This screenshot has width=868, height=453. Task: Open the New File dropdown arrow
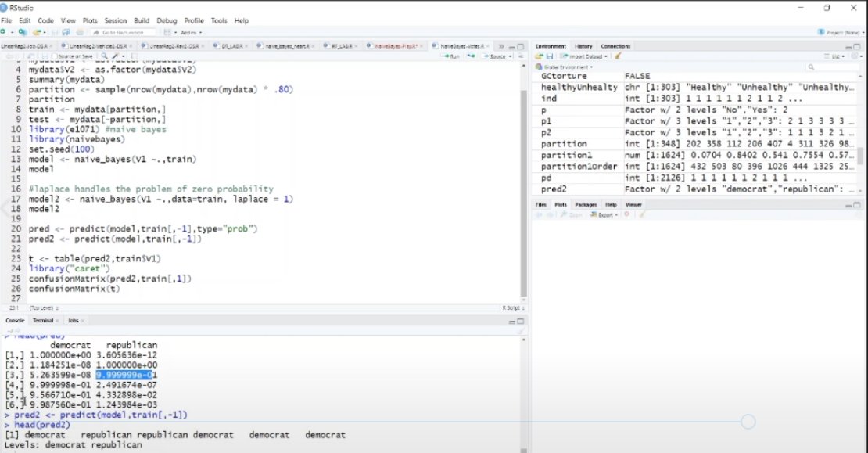tap(12, 33)
